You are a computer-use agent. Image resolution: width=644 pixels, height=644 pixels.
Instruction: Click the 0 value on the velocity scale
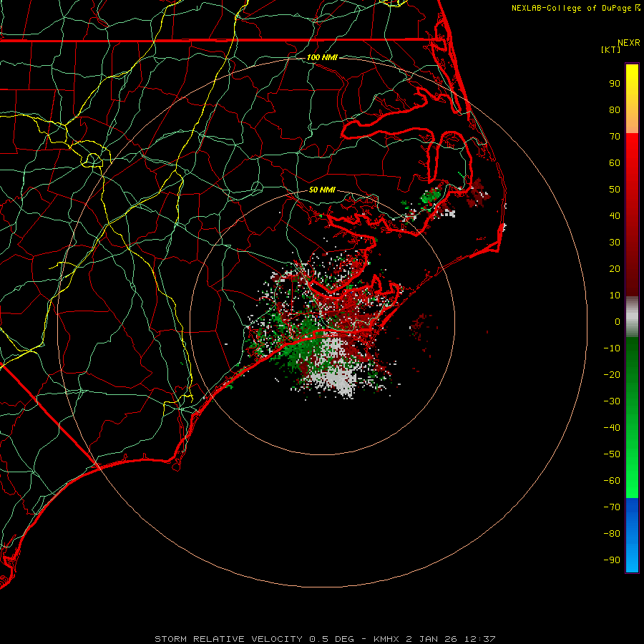(x=618, y=322)
